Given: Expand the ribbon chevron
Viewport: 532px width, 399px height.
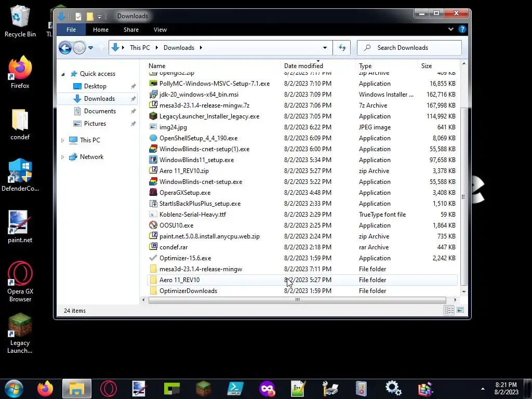Looking at the screenshot, I should pyautogui.click(x=451, y=30).
